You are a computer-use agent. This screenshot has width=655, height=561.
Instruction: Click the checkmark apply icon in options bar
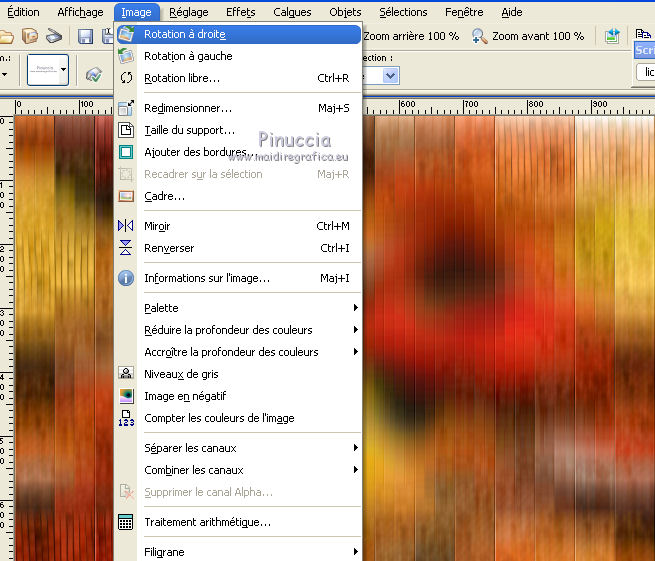[x=94, y=75]
